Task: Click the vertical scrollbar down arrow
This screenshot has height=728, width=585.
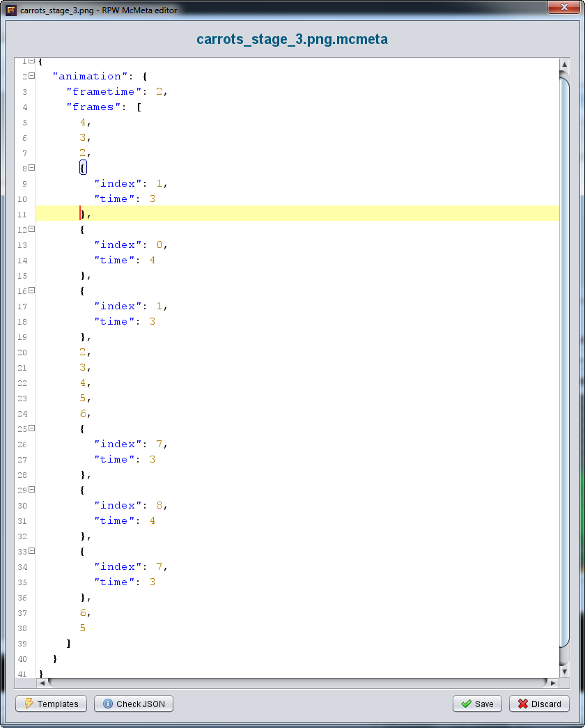Action: coord(565,672)
